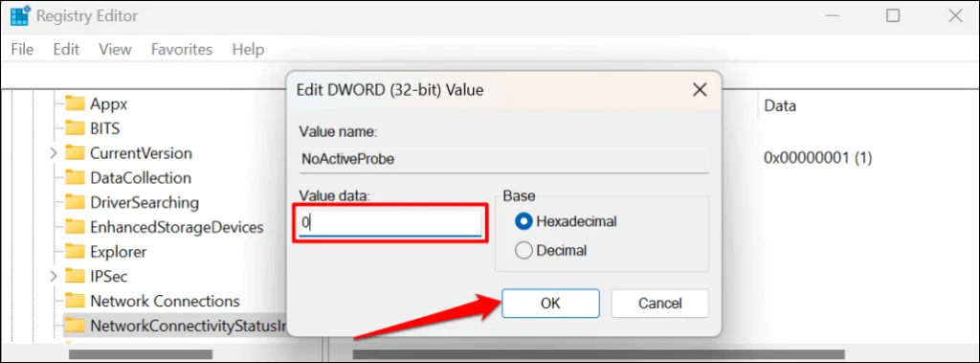The height and width of the screenshot is (363, 980).
Task: Open the Help menu
Action: pyautogui.click(x=248, y=50)
